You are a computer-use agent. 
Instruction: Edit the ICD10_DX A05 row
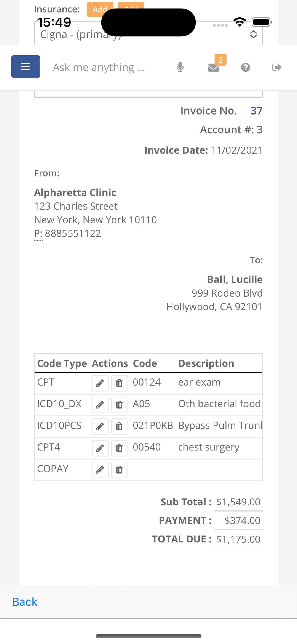point(100,405)
